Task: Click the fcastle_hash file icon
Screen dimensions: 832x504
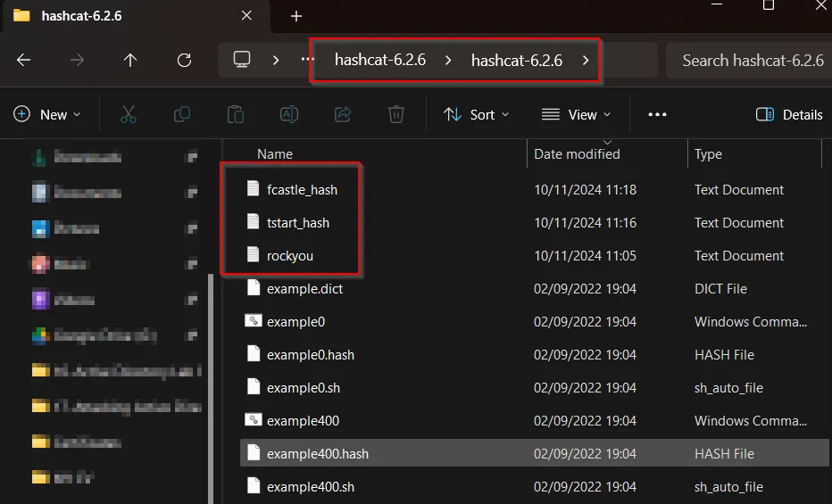Action: [x=254, y=188]
